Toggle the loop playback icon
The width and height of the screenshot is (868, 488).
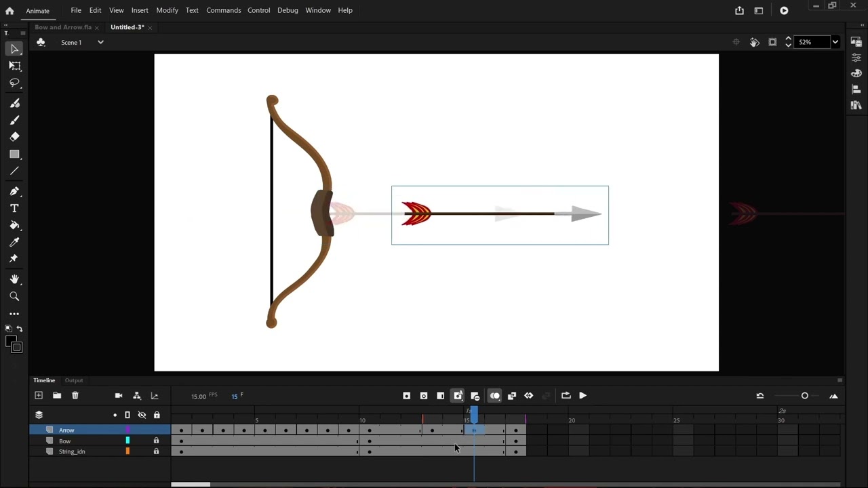(x=566, y=396)
